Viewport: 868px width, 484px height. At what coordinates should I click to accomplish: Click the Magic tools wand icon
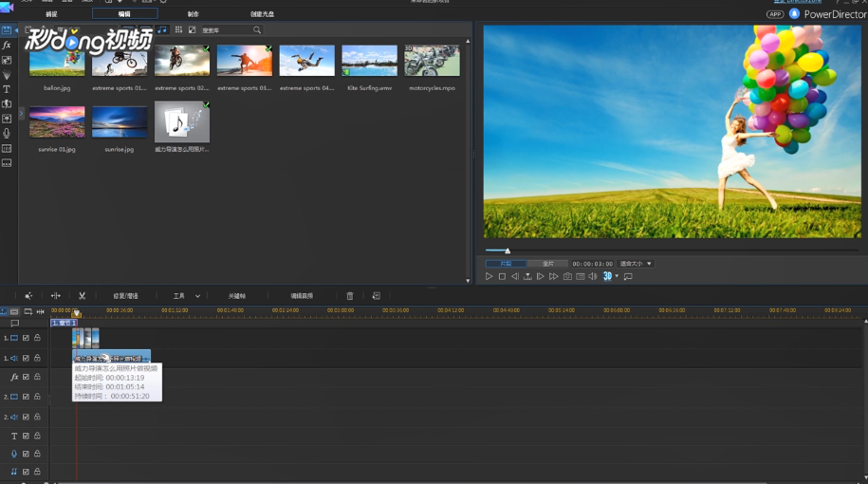point(28,296)
